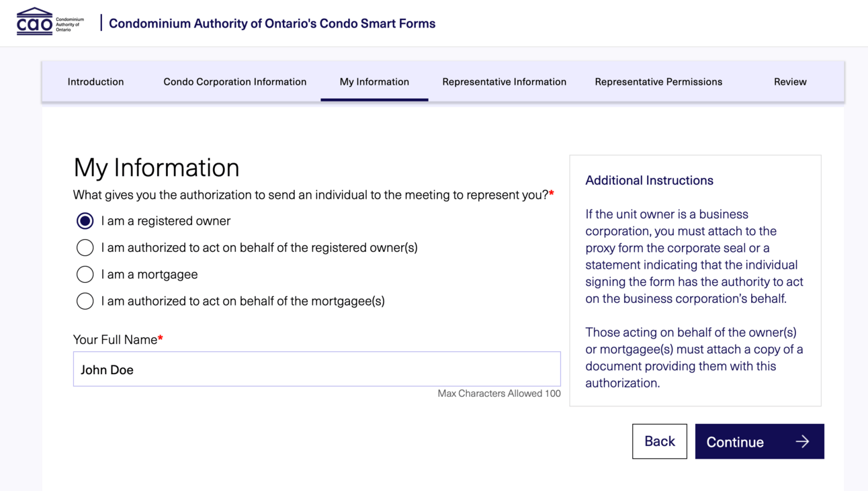Select the My Information tab
This screenshot has height=491, width=868.
tap(374, 82)
